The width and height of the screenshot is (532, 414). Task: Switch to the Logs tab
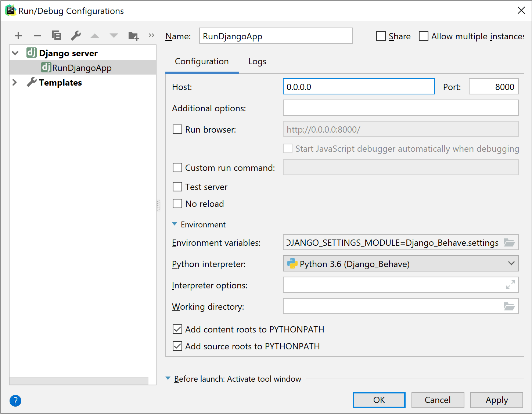click(x=257, y=61)
